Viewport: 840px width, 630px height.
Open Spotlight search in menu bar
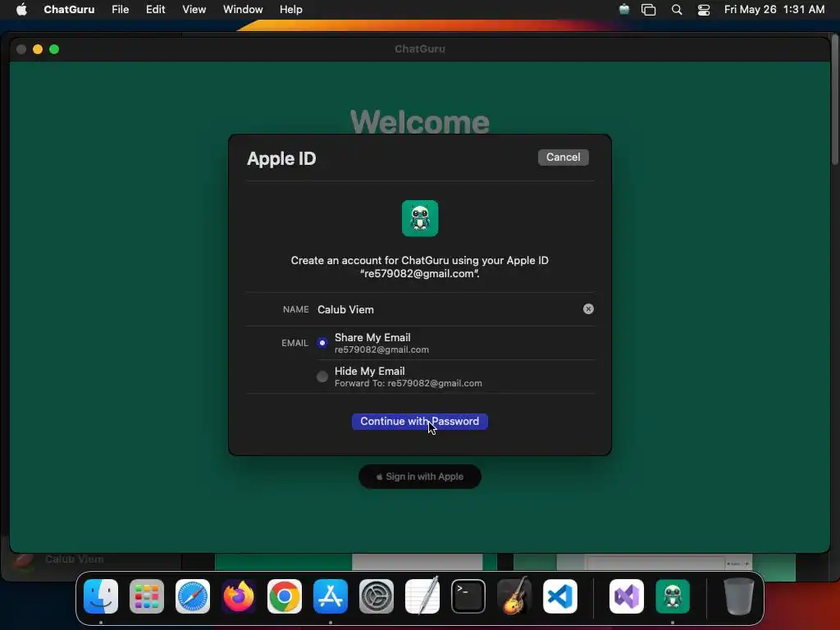click(677, 9)
